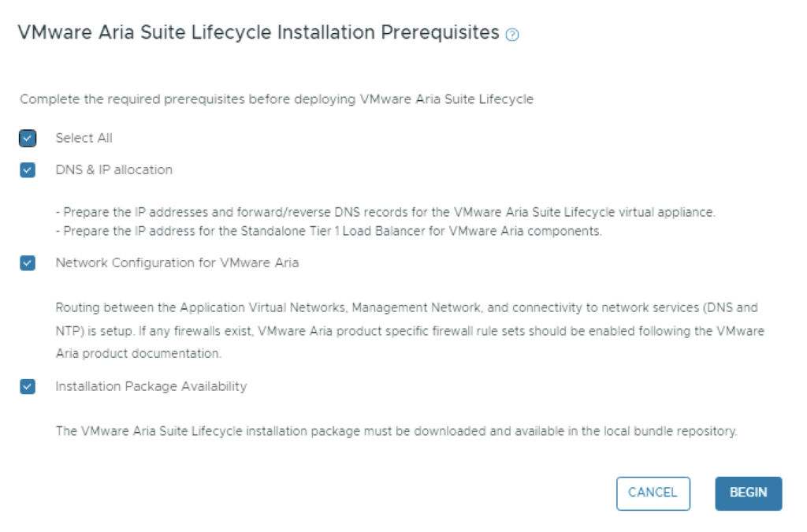
Task: Click the 'DNS & IP allocation' label
Action: tap(113, 169)
